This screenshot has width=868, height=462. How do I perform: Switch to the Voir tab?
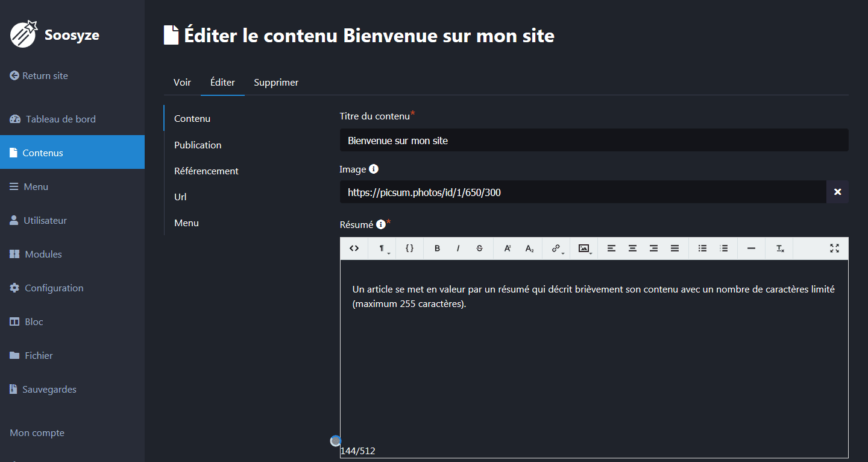182,83
